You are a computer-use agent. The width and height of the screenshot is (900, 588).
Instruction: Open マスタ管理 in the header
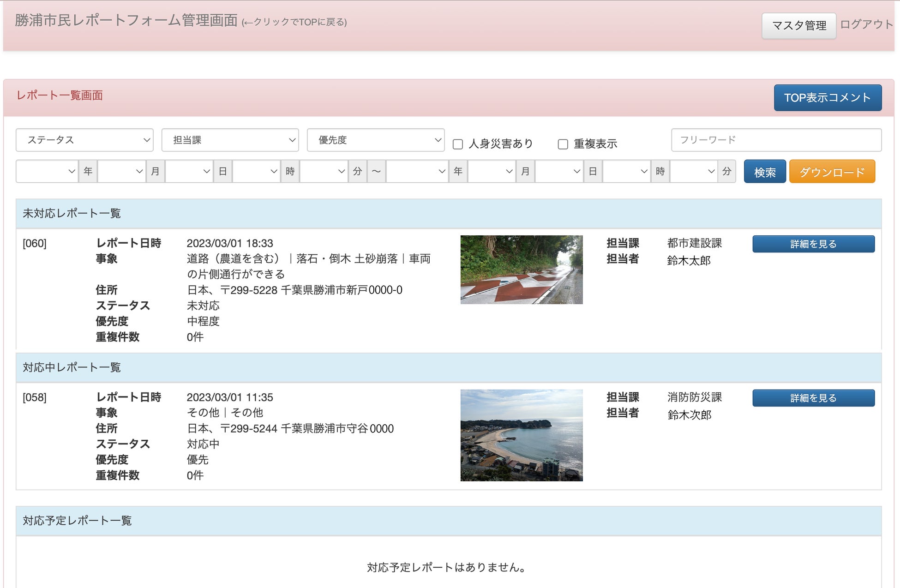(x=798, y=26)
